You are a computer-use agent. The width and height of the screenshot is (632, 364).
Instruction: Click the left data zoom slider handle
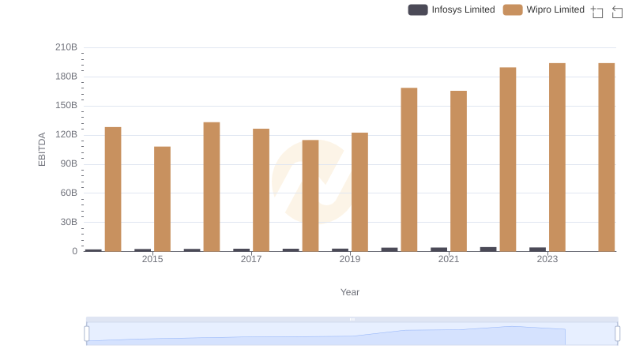click(87, 334)
